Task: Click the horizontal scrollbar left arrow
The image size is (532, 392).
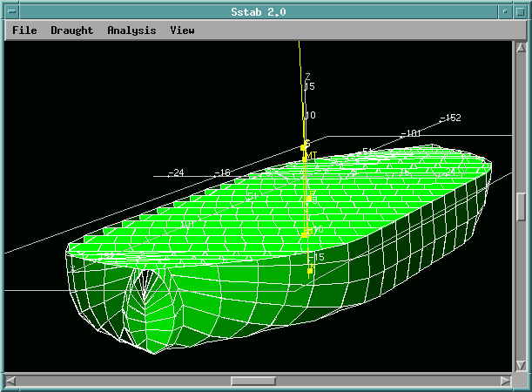Action: 11,381
